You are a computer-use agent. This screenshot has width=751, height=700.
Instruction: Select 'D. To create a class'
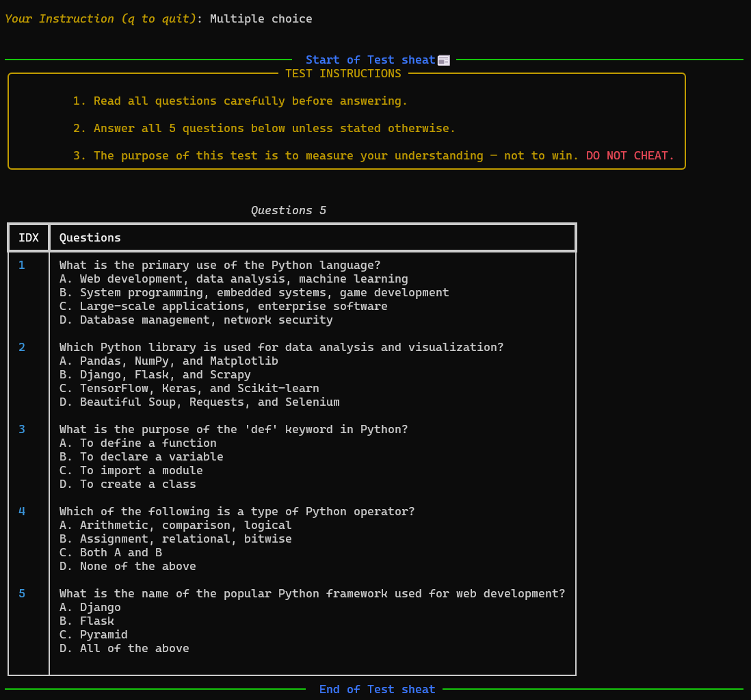tap(127, 484)
